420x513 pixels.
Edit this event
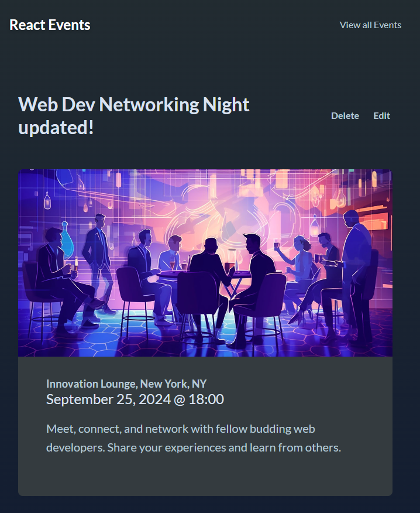(381, 116)
